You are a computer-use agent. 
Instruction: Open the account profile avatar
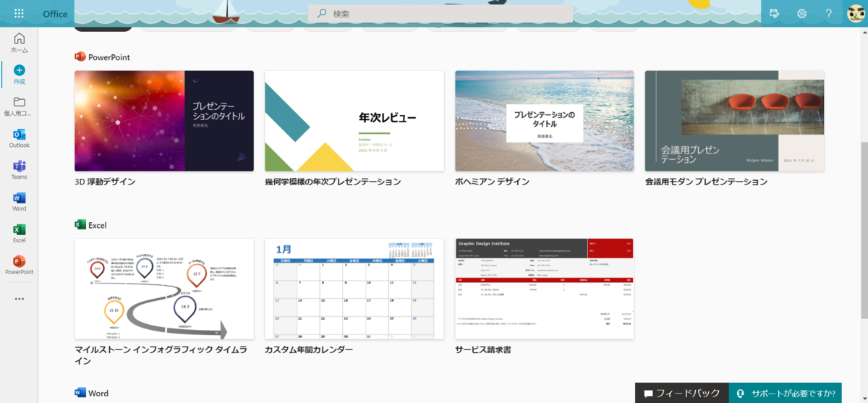(855, 14)
